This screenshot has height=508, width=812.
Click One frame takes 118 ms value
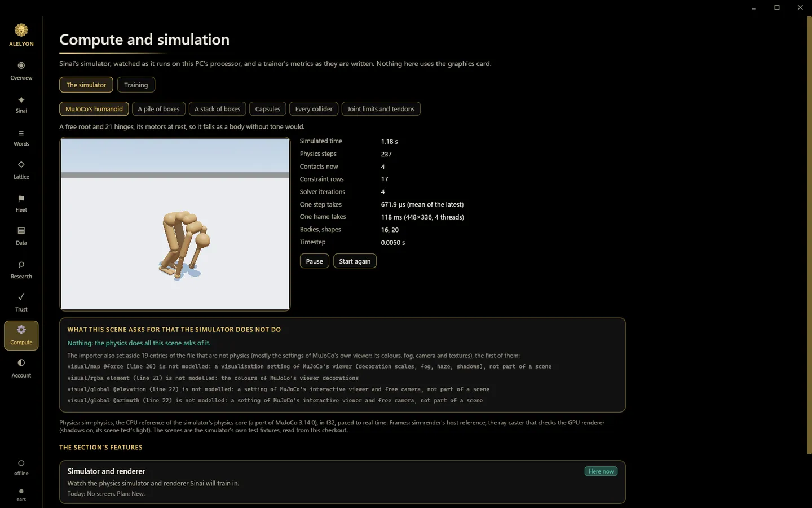(x=422, y=217)
